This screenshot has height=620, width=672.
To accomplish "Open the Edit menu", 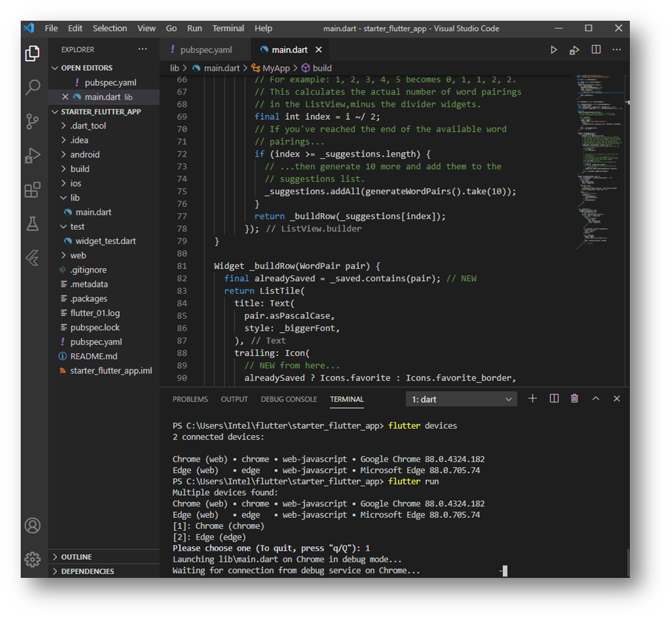I will (75, 29).
